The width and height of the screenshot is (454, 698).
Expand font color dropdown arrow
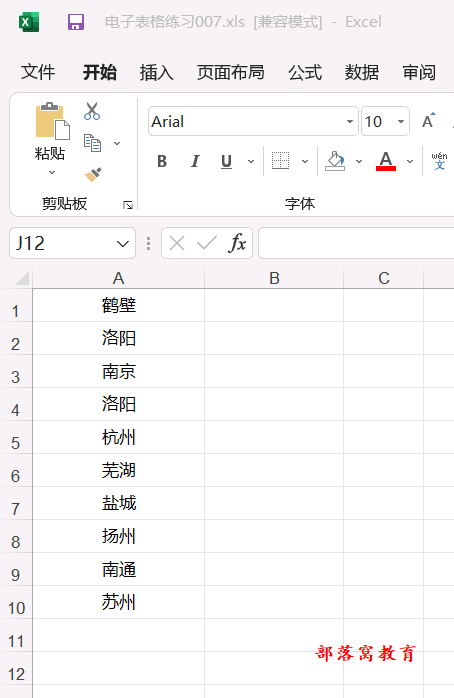pyautogui.click(x=410, y=161)
